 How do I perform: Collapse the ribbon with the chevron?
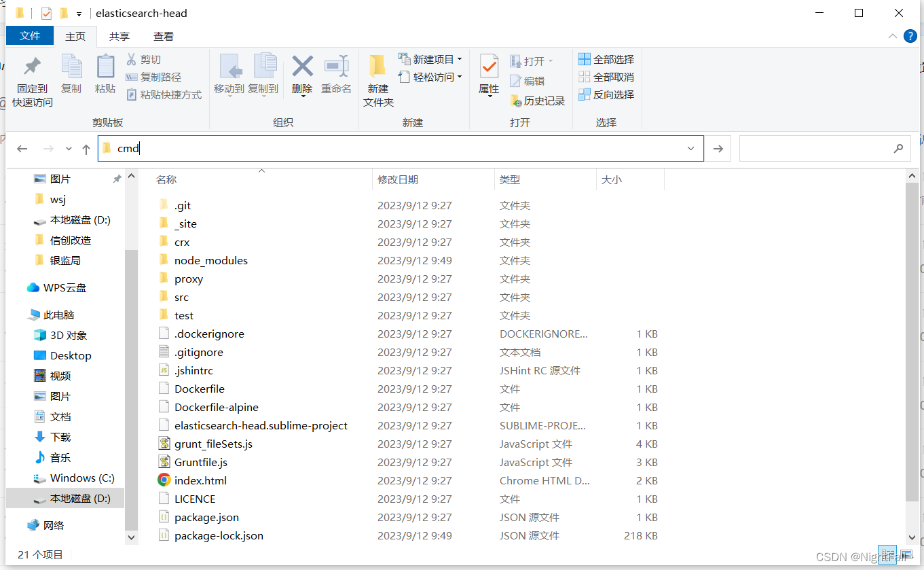(x=893, y=36)
